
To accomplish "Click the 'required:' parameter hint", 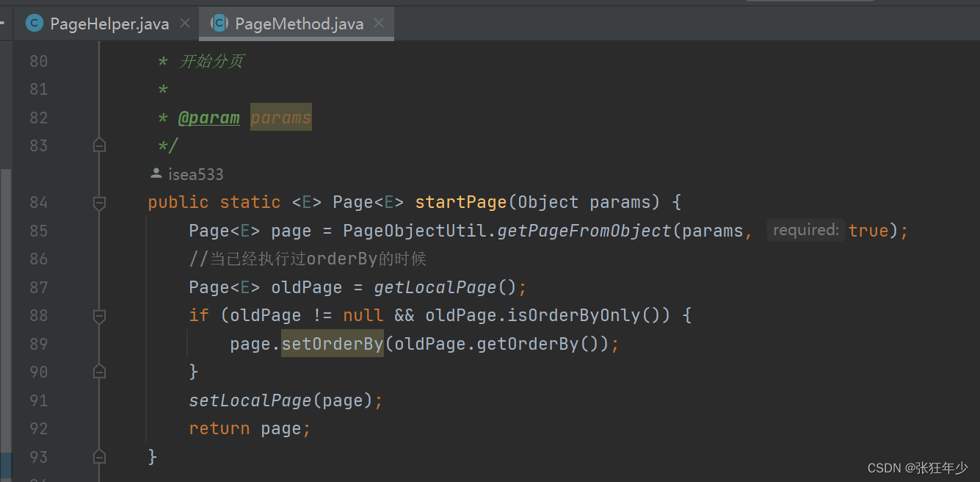I will click(805, 230).
